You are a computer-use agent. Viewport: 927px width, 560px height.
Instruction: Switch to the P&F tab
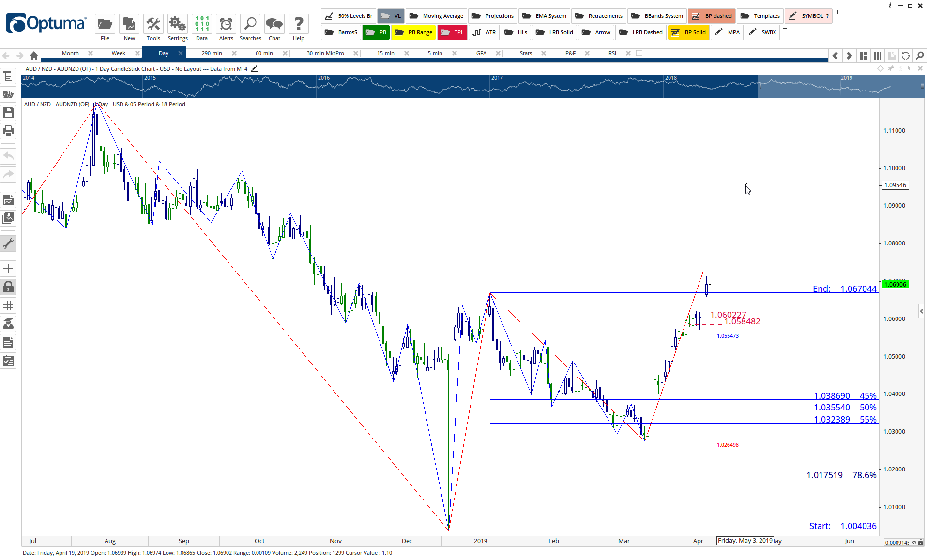[x=571, y=53]
